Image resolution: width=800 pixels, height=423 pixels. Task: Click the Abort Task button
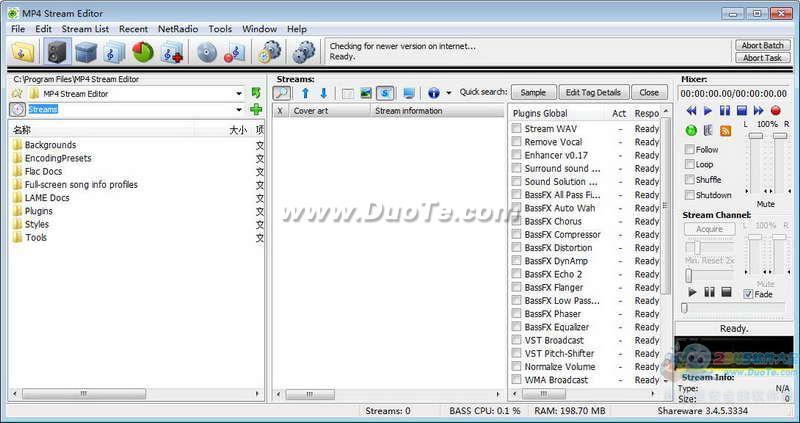click(x=763, y=58)
